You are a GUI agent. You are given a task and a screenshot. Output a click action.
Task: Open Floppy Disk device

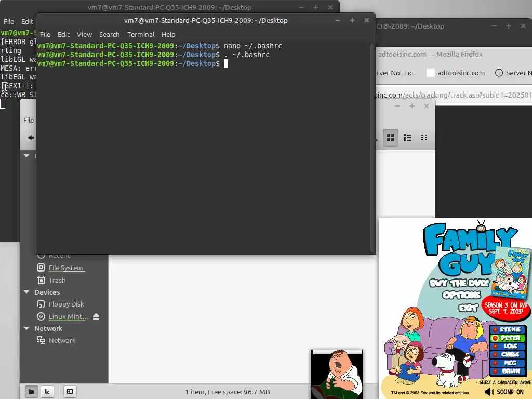click(66, 304)
